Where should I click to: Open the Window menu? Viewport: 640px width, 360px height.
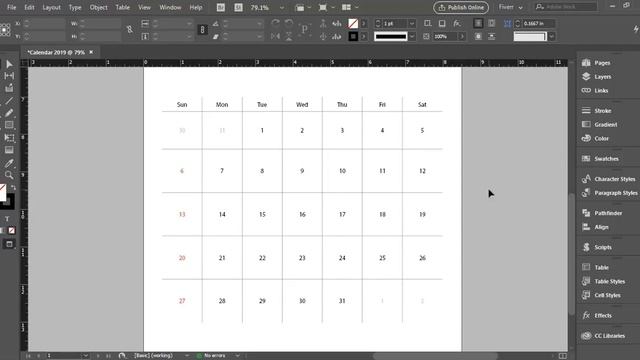[170, 7]
